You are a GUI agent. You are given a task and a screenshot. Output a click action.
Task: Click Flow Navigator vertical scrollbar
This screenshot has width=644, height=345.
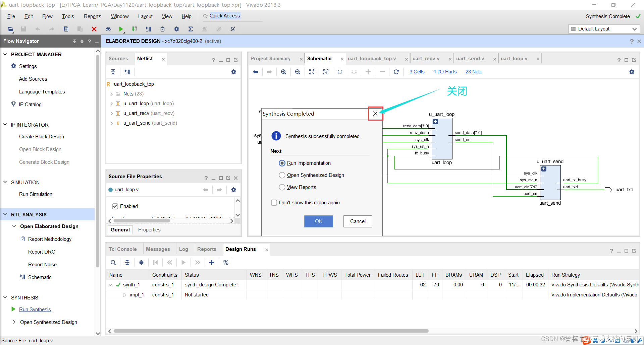(x=98, y=161)
